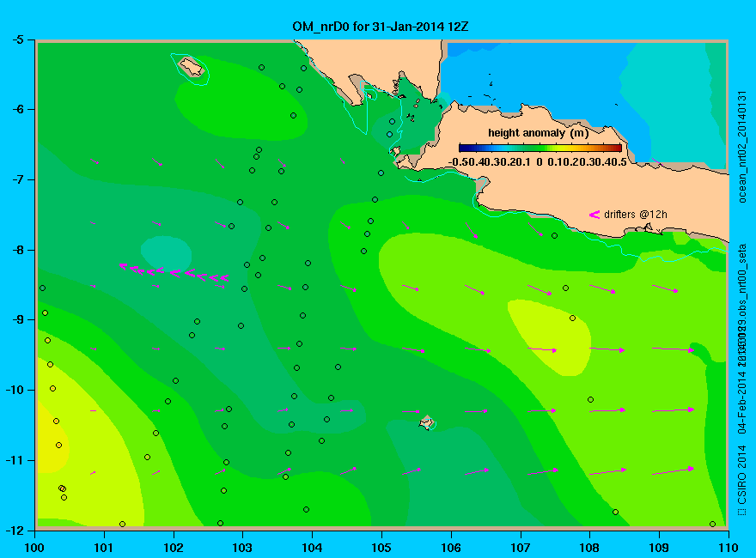
Task: Click latitude tick label -7
Action: click(x=16, y=179)
